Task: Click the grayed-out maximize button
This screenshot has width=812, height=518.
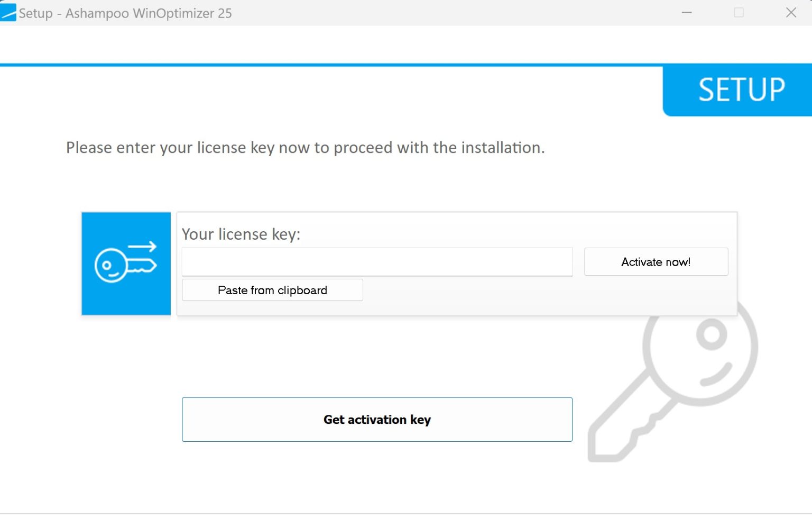Action: click(739, 13)
